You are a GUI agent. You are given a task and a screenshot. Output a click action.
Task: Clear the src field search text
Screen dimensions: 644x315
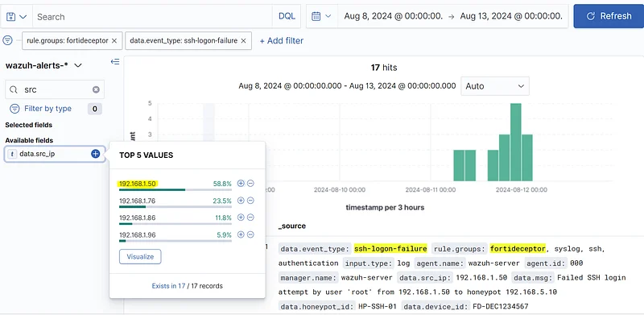(96, 89)
